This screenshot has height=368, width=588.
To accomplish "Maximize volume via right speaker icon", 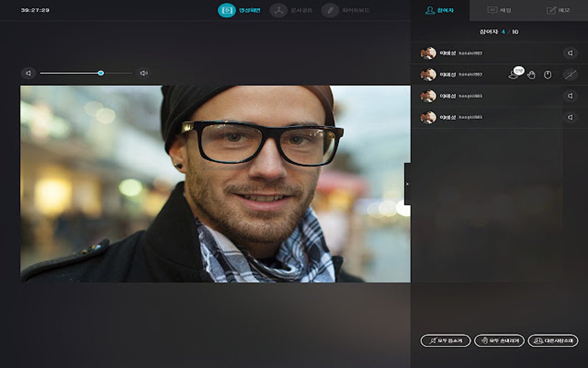I will [144, 73].
